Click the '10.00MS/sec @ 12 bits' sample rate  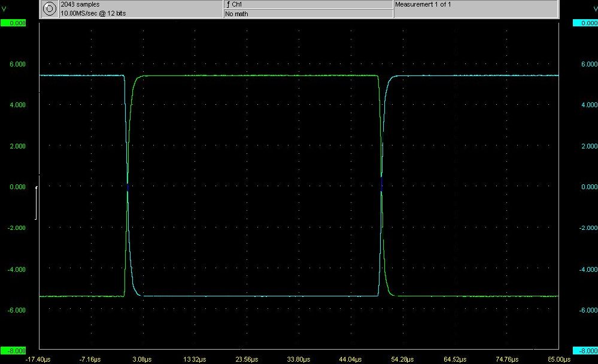coord(93,13)
